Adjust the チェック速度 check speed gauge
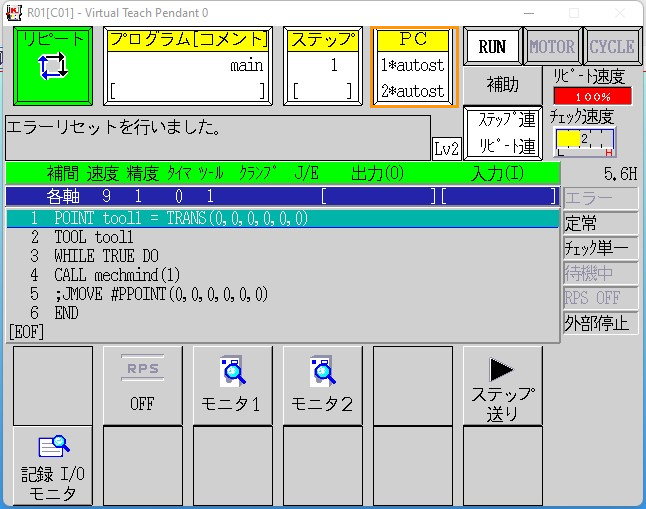The image size is (646, 509). tap(585, 142)
